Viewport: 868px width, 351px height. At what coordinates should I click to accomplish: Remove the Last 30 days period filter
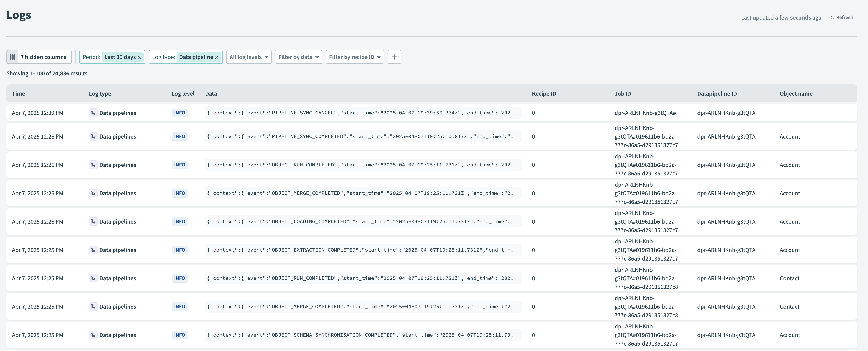140,57
